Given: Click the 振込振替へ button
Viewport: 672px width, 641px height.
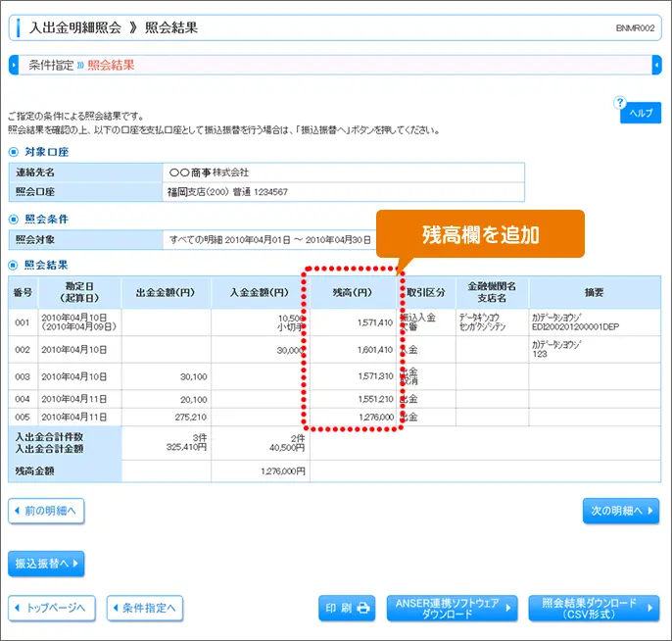Looking at the screenshot, I should tap(46, 564).
